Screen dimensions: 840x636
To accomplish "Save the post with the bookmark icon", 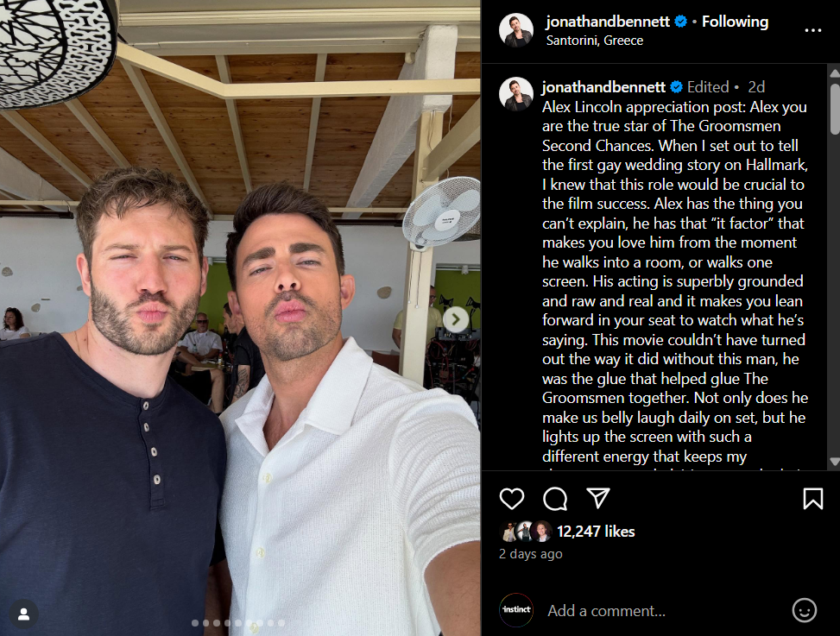I will 812,499.
